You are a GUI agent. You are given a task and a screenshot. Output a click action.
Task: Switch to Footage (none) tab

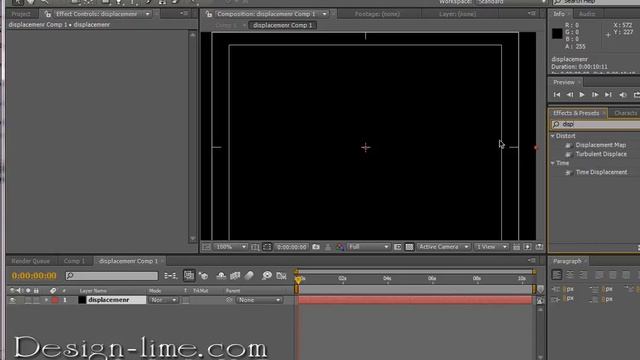[377, 14]
